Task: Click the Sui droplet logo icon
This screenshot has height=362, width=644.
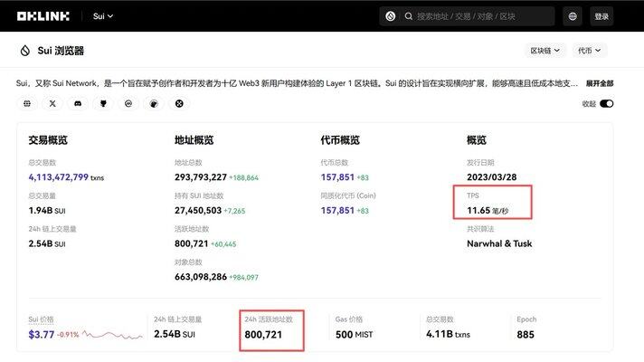Action: click(25, 51)
